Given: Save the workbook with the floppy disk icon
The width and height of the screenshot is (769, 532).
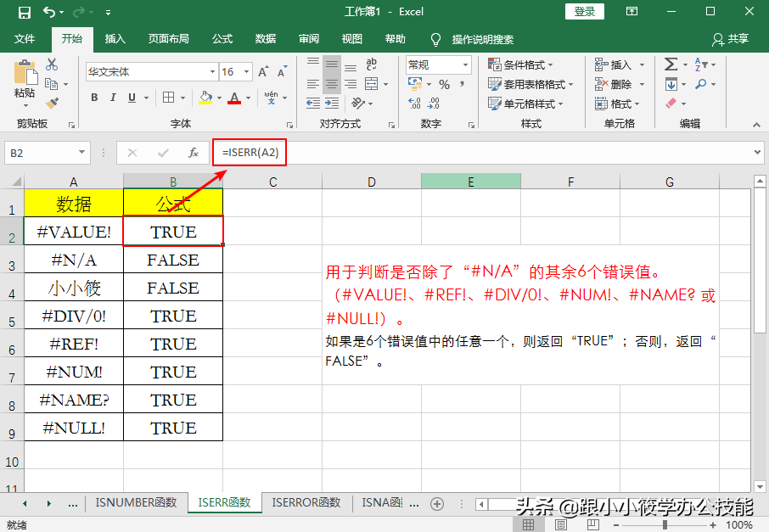Looking at the screenshot, I should tap(24, 12).
